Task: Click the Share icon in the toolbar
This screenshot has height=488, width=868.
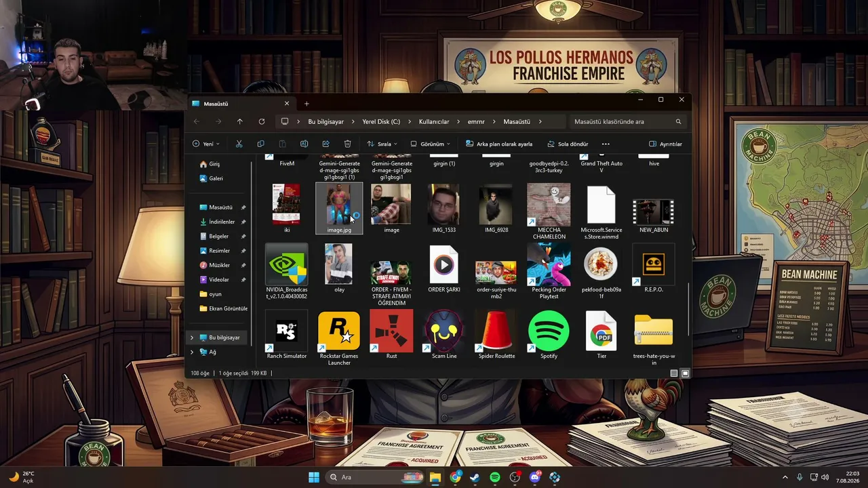Action: [325, 144]
